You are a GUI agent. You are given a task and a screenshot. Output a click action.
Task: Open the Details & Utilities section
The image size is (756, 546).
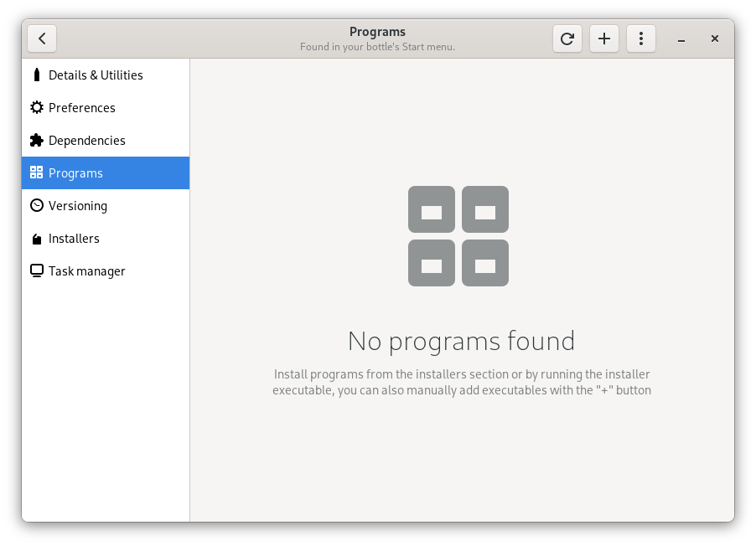point(96,75)
